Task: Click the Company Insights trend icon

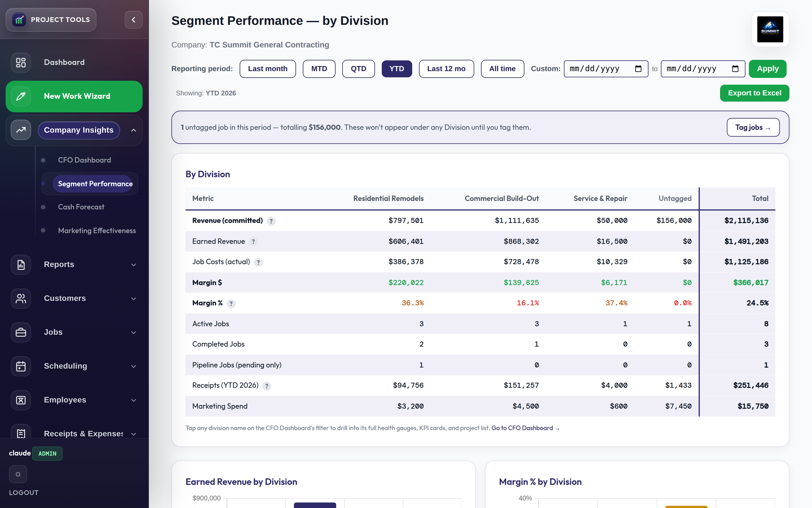Action: click(21, 130)
